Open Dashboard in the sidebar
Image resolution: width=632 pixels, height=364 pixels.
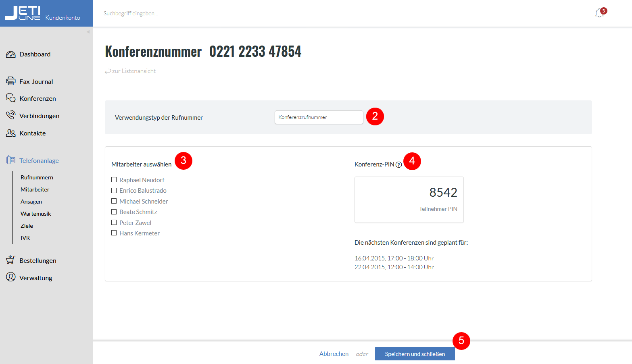pyautogui.click(x=35, y=54)
